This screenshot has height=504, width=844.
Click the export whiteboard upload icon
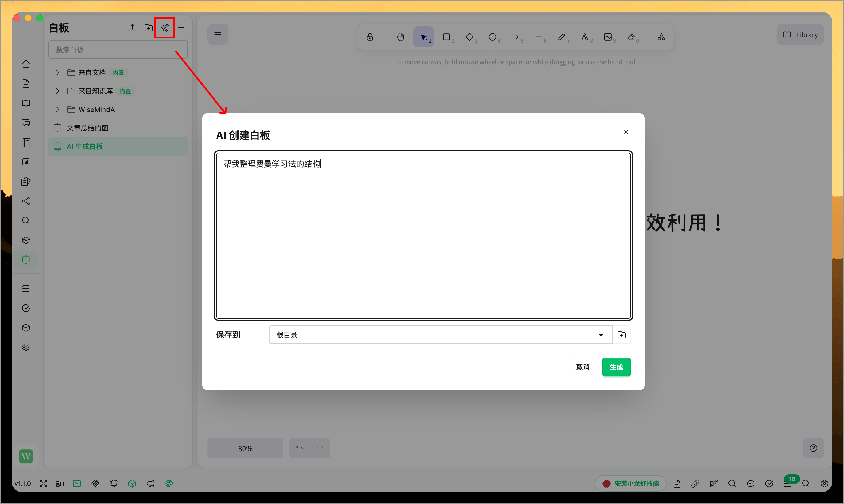[133, 28]
